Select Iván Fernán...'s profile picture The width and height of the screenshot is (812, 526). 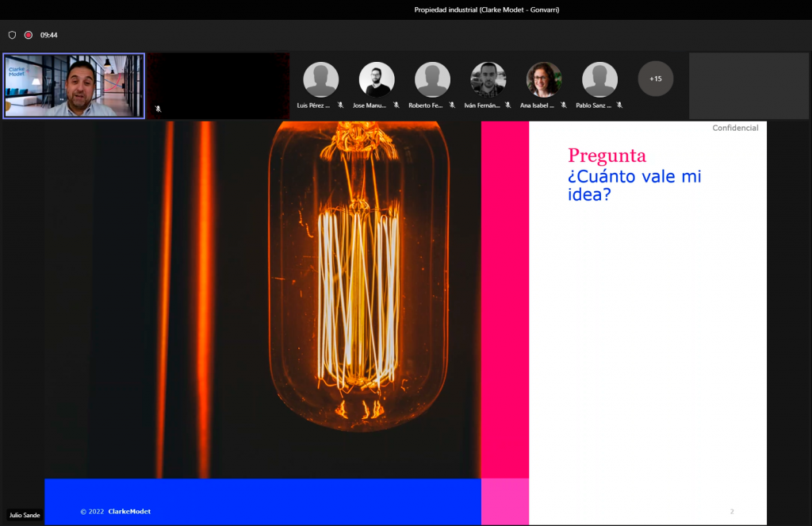coord(488,79)
